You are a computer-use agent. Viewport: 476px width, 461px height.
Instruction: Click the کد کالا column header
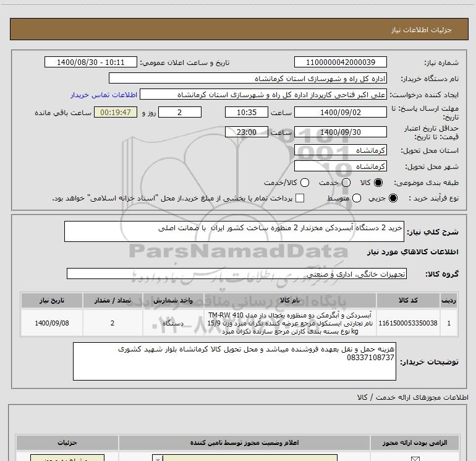(408, 300)
